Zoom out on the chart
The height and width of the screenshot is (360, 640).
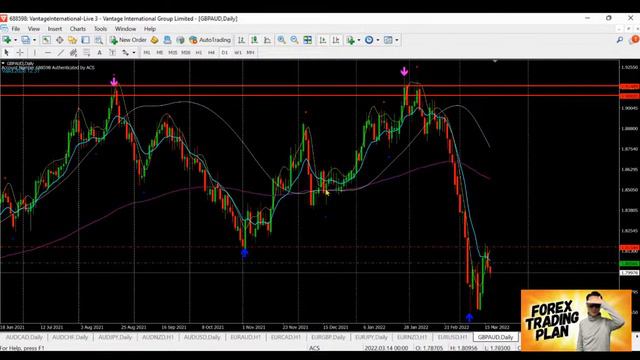point(294,40)
